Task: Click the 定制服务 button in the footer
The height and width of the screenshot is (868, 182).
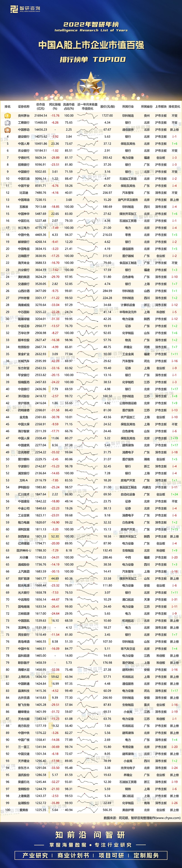Action: click(146, 855)
